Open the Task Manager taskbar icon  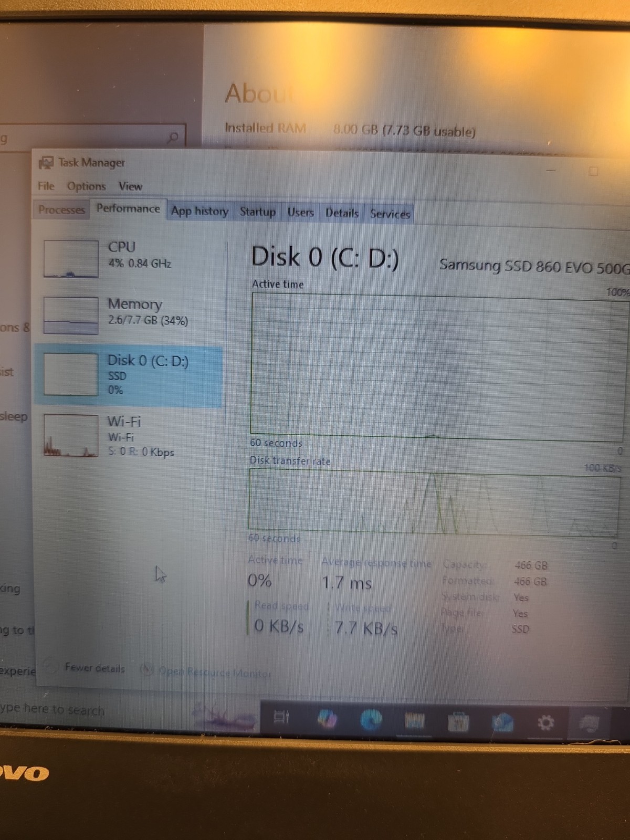(x=590, y=723)
